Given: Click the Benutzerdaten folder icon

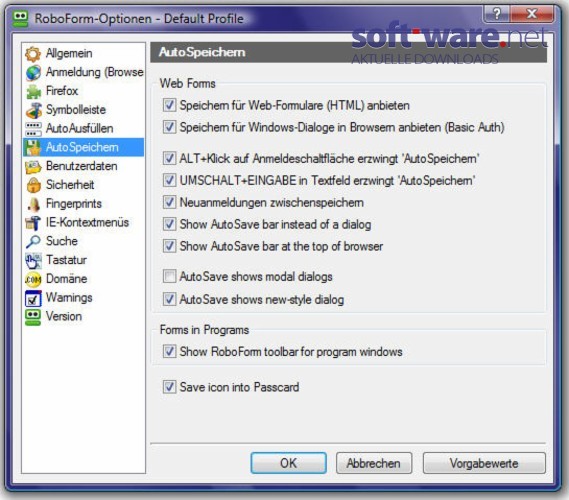Looking at the screenshot, I should click(x=33, y=167).
